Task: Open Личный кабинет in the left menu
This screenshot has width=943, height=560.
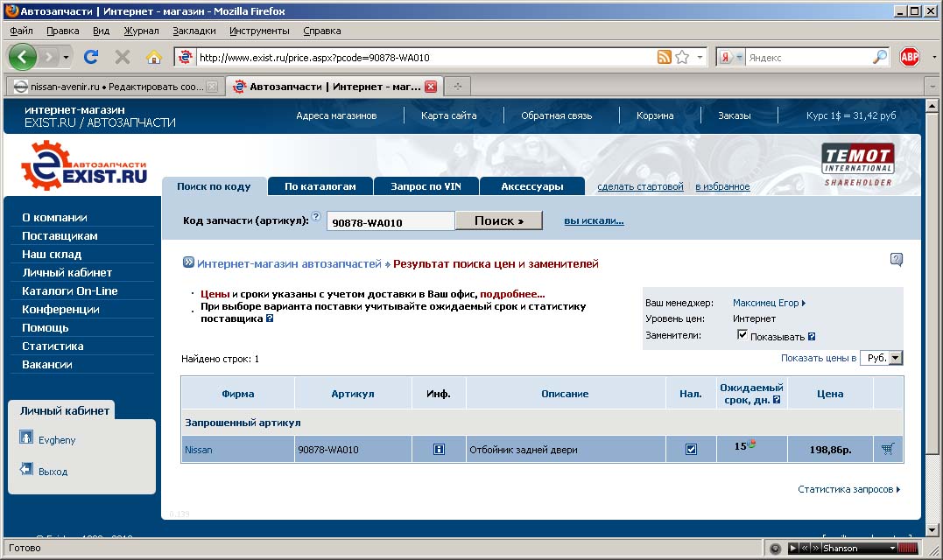Action: [67, 273]
